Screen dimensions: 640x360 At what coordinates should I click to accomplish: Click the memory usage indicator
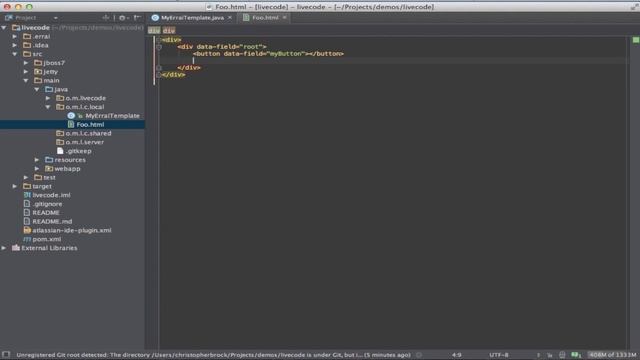coord(613,355)
